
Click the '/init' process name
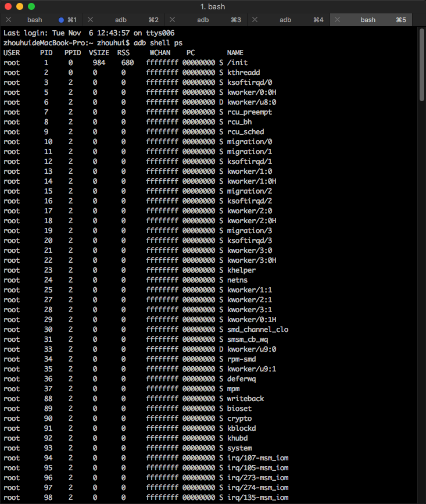coord(238,63)
